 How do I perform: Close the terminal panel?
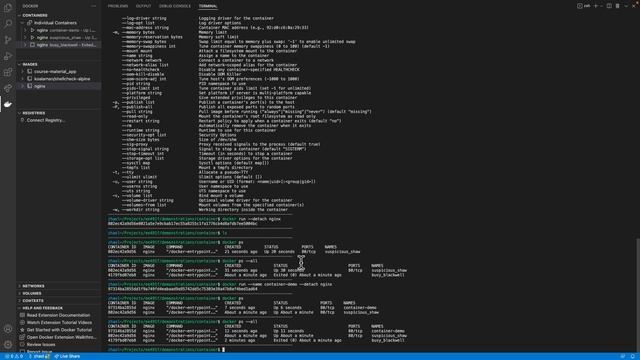634,6
